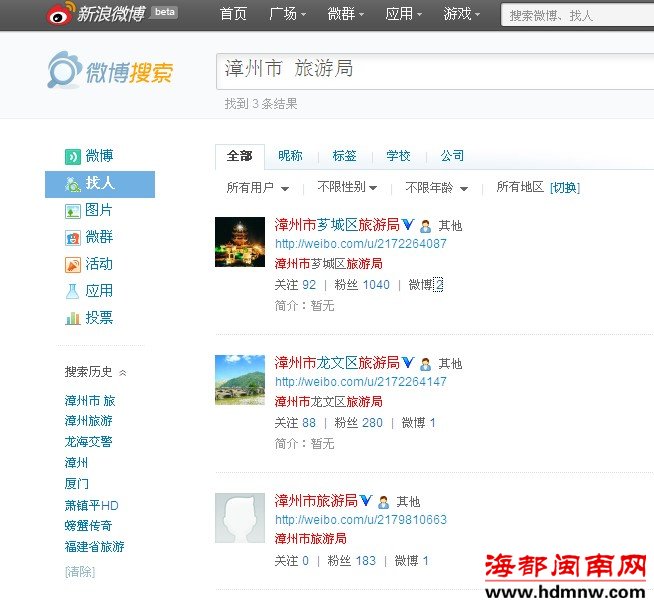This screenshot has height=609, width=654.
Task: Select history item 厦门
Action: point(77,484)
